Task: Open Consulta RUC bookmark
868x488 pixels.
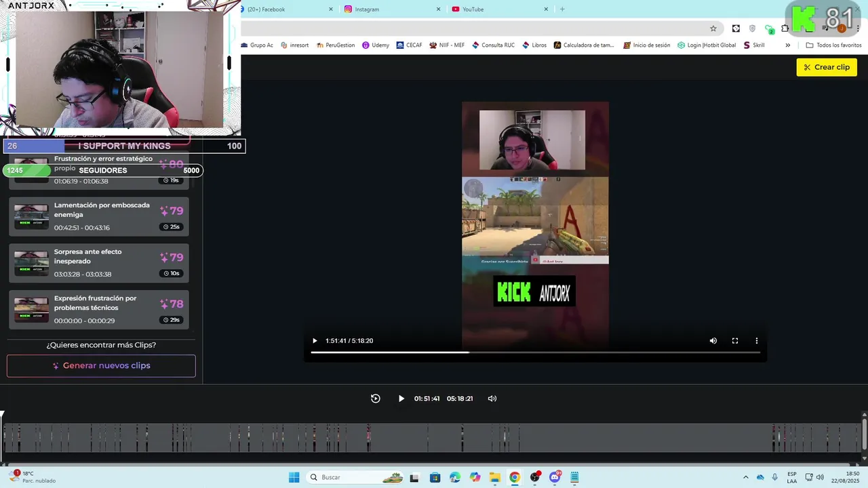Action: [493, 45]
